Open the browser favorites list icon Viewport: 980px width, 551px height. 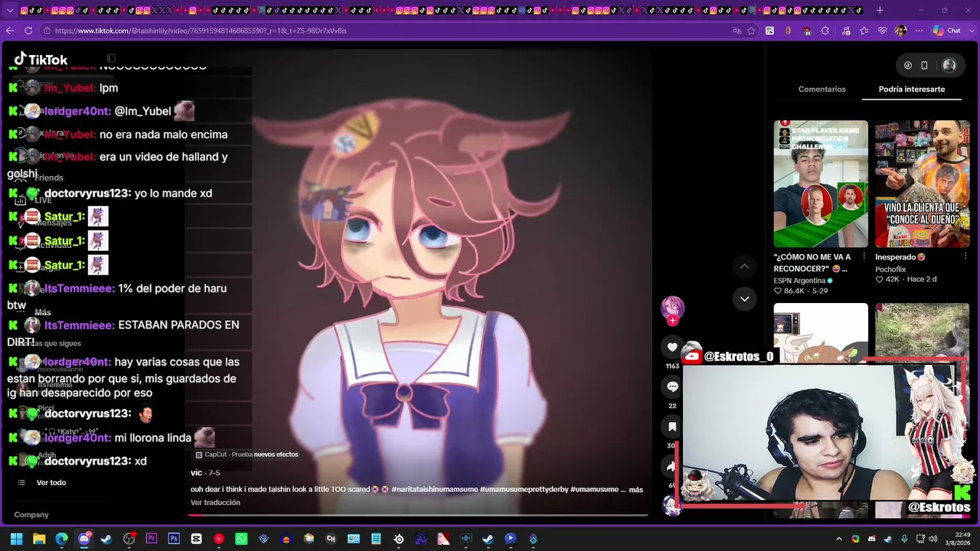[864, 31]
